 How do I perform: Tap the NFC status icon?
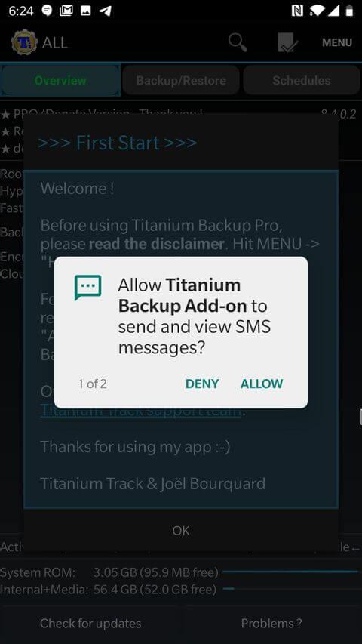coord(296,11)
